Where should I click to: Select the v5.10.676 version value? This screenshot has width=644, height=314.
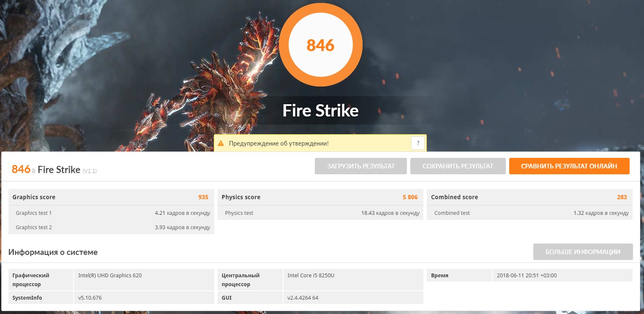pos(90,298)
